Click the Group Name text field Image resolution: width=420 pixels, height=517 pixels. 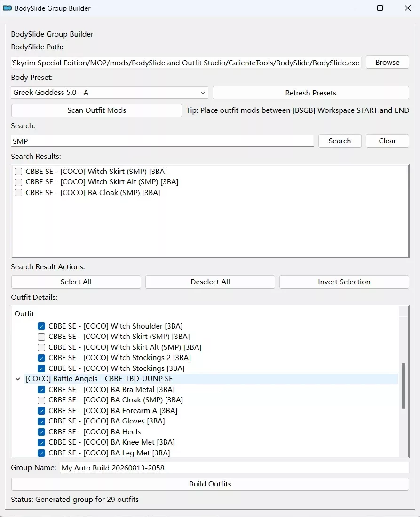235,468
